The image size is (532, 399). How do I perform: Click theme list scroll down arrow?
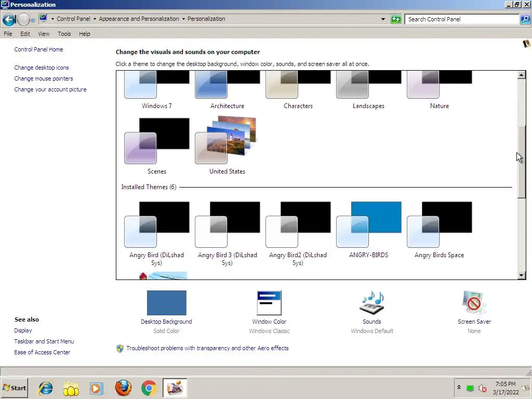pos(522,275)
